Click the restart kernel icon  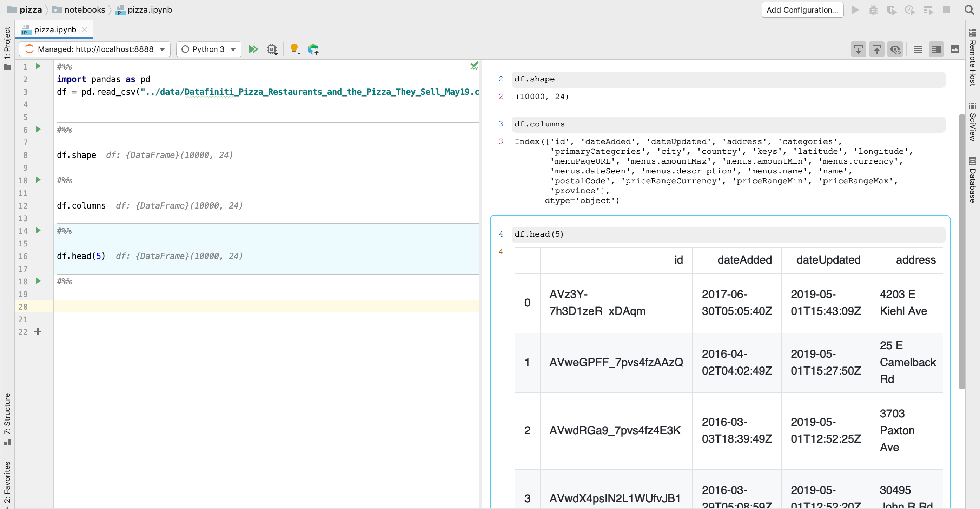click(x=273, y=49)
